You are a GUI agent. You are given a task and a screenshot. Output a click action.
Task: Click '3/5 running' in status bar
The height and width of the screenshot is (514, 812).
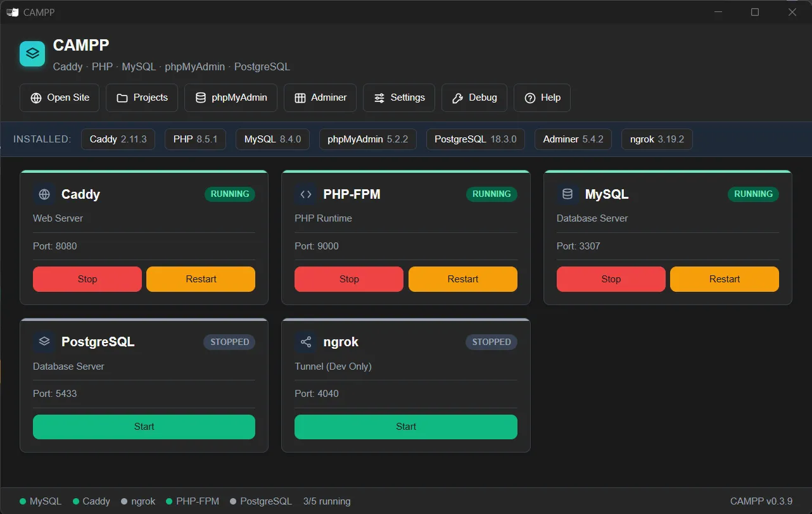tap(327, 501)
